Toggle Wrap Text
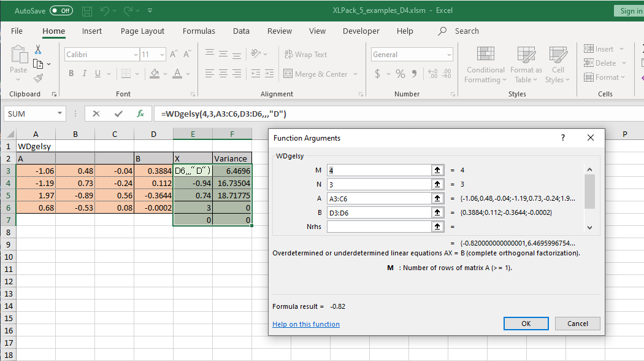The width and height of the screenshot is (644, 361). (305, 54)
